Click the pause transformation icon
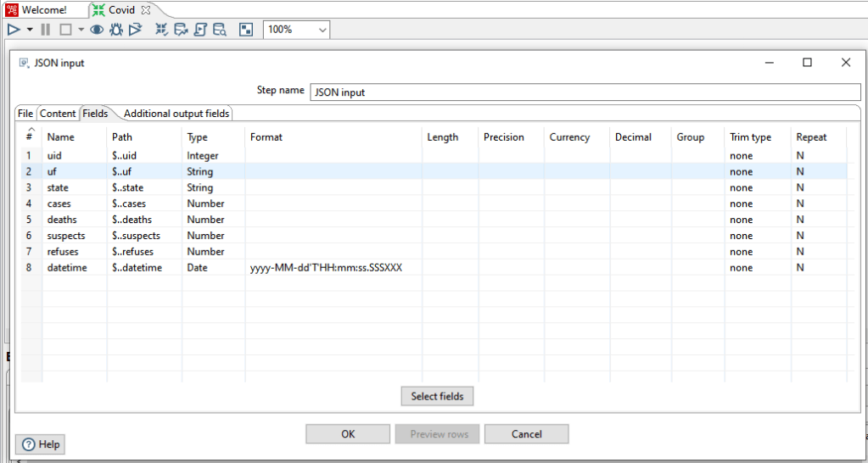Image resolution: width=868 pixels, height=463 pixels. click(x=46, y=30)
